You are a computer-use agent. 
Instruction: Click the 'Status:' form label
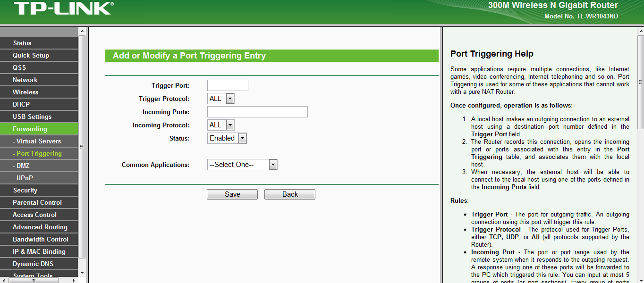pyautogui.click(x=179, y=138)
